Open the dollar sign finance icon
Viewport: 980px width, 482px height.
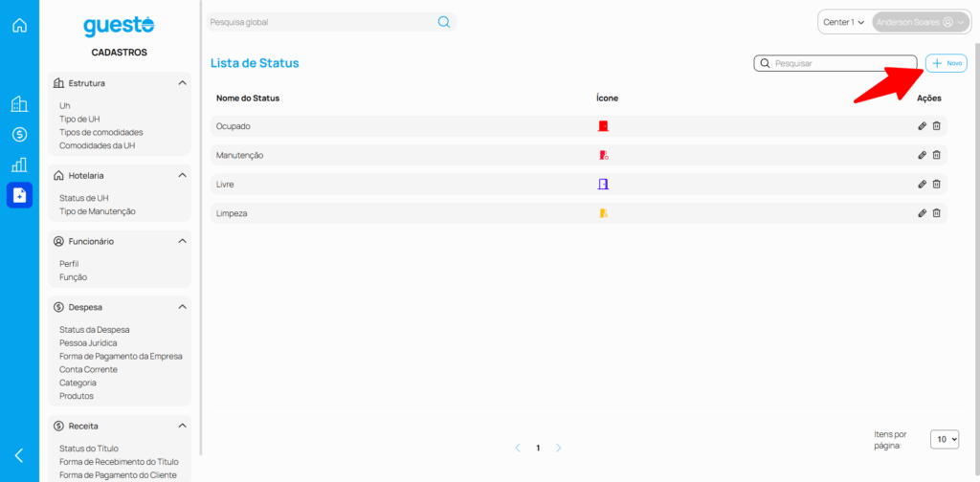tap(19, 135)
